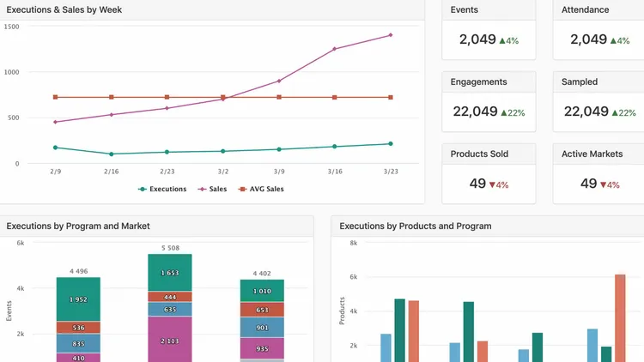The image size is (644, 362).
Task: Click the green up arrow on Events card
Action: point(502,40)
